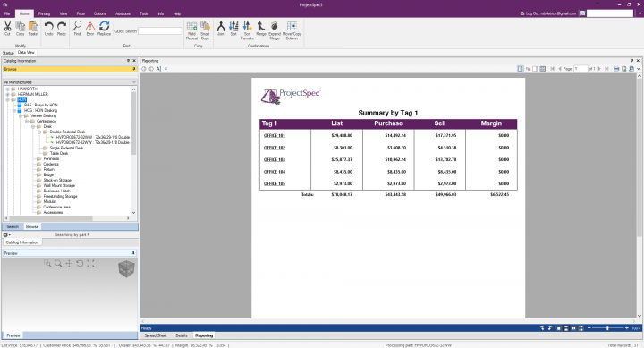The width and height of the screenshot is (644, 348).
Task: Adjust the report zoom slider
Action: click(x=607, y=328)
